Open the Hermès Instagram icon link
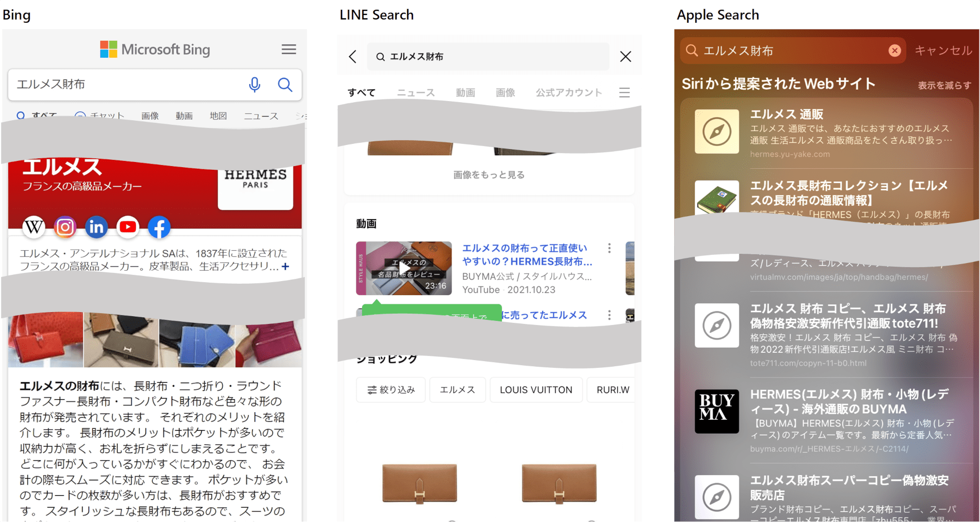 click(x=65, y=227)
